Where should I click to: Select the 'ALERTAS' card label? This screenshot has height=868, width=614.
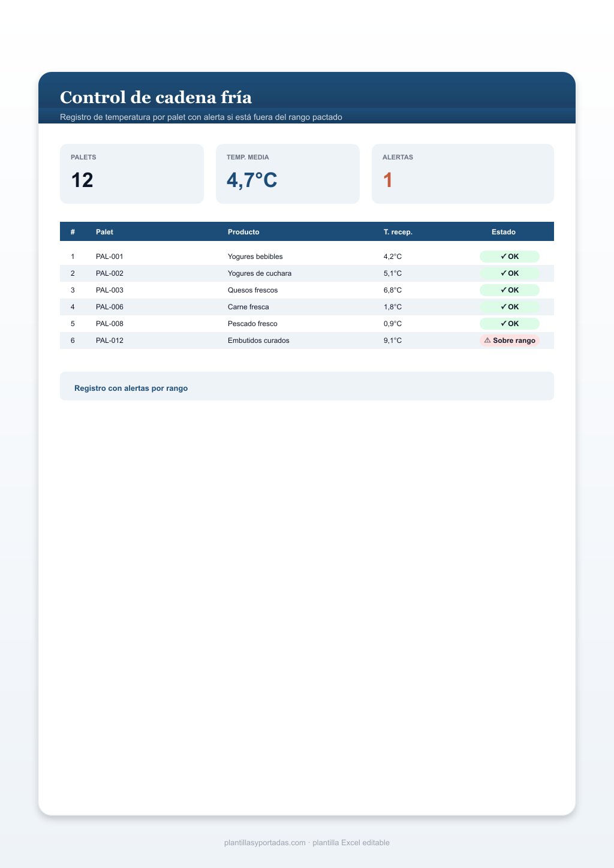(x=398, y=157)
